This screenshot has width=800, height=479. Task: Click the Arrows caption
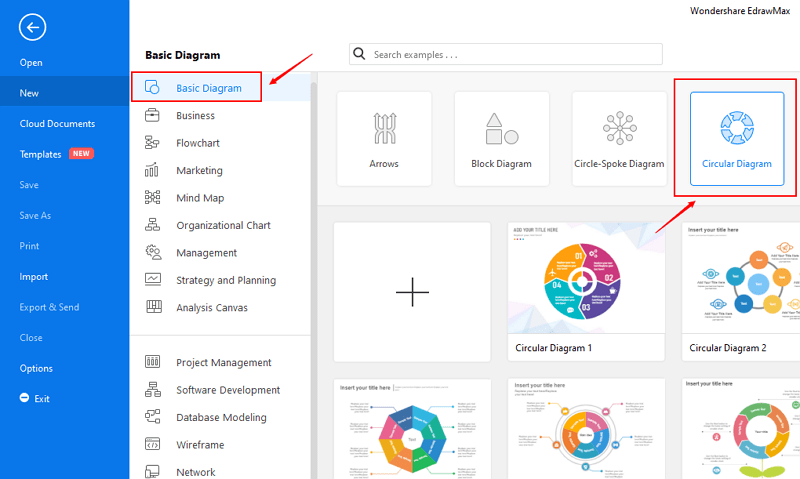point(384,164)
